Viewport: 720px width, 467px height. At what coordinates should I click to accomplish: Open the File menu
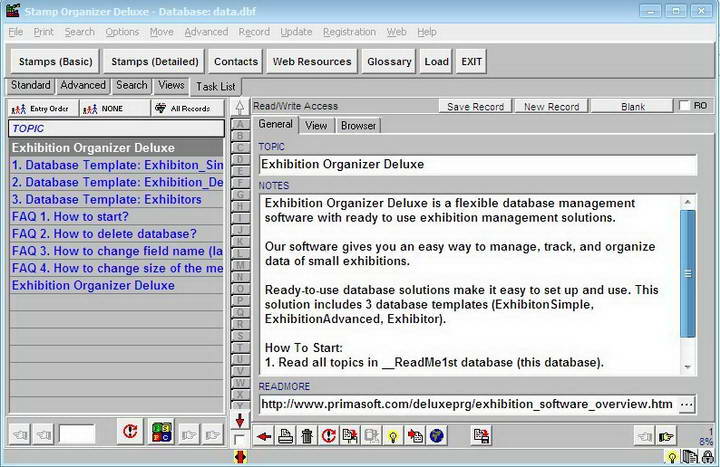(x=16, y=32)
